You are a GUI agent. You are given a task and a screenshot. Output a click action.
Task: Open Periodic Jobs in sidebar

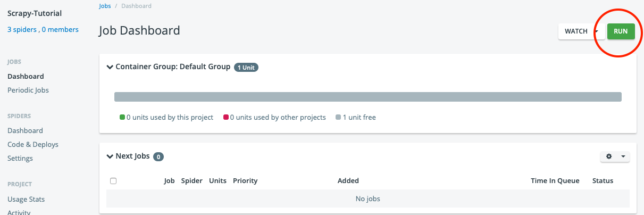pos(28,90)
